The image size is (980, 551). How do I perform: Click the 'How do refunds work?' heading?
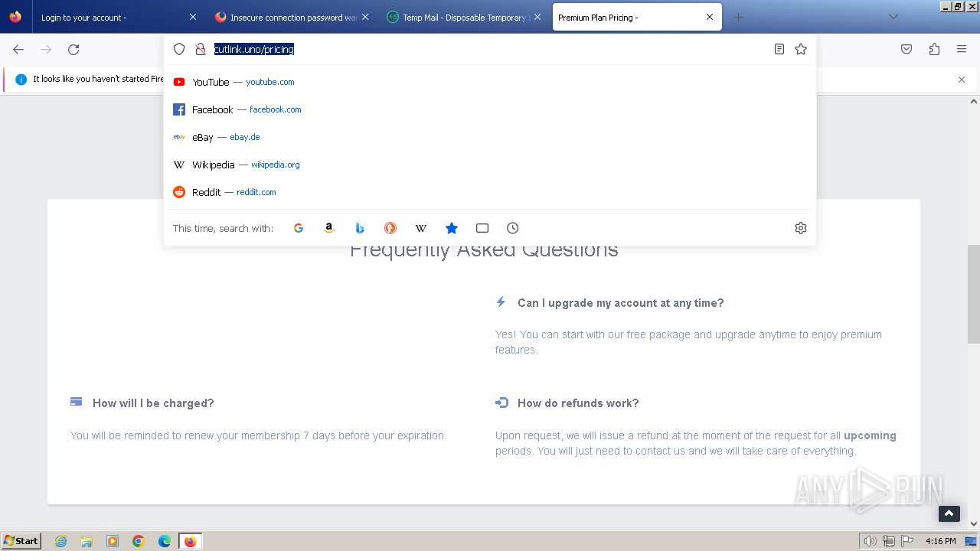578,403
